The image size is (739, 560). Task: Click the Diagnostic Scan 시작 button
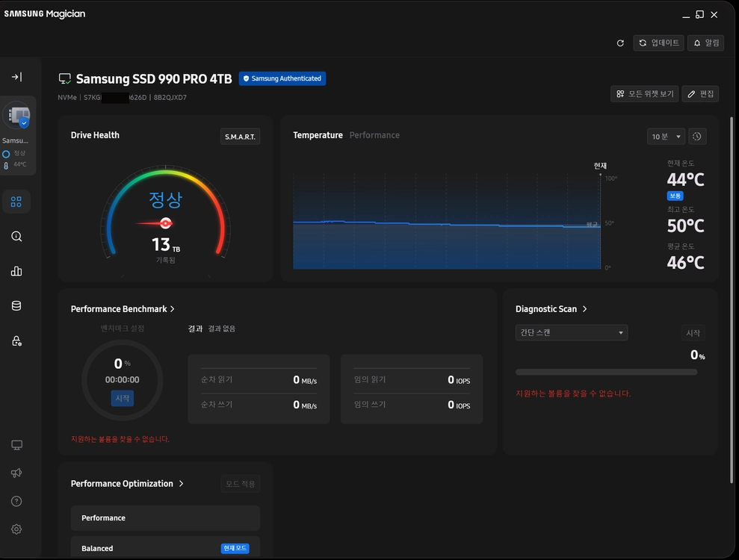coord(693,333)
